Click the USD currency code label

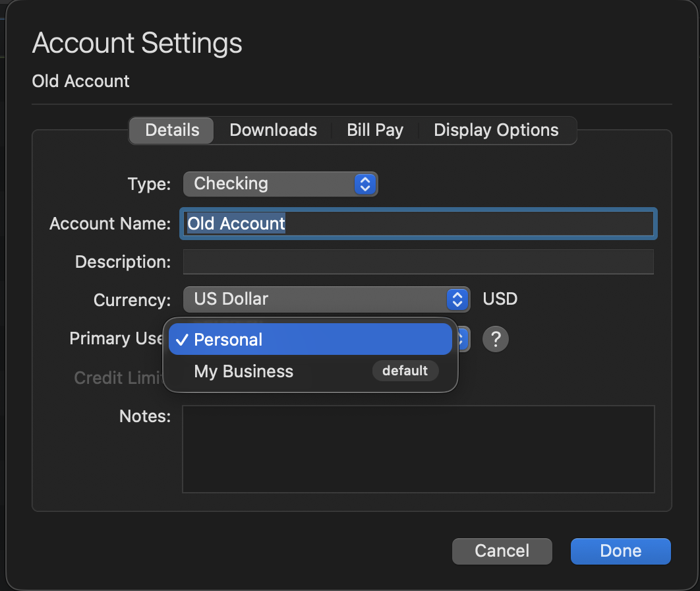pyautogui.click(x=500, y=299)
